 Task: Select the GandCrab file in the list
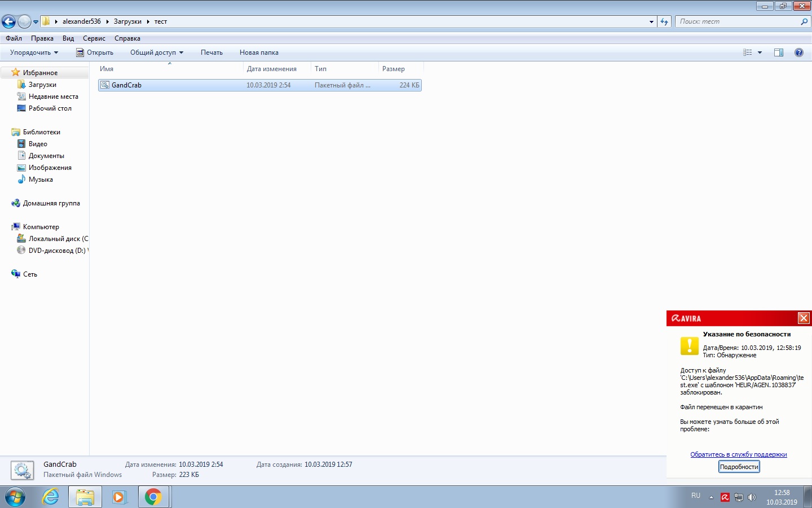point(260,85)
